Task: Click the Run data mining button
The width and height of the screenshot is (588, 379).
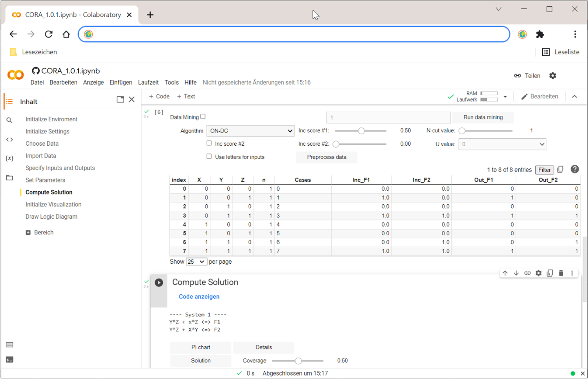Action: (483, 117)
